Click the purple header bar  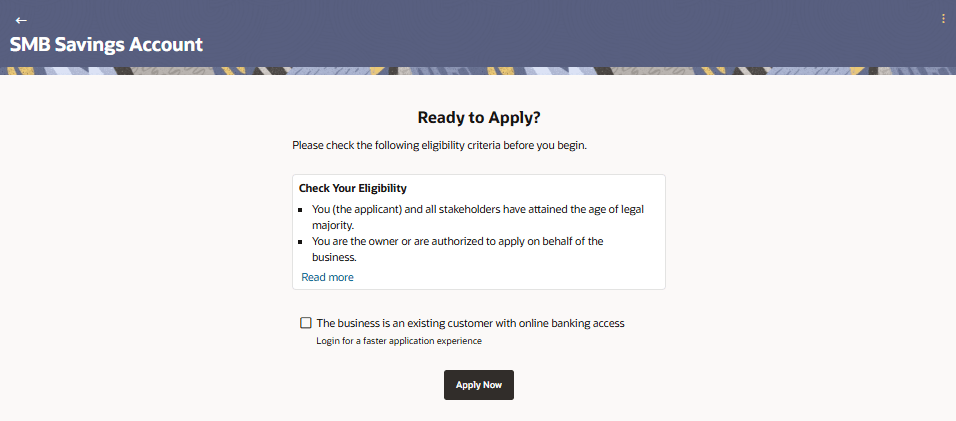[500, 30]
